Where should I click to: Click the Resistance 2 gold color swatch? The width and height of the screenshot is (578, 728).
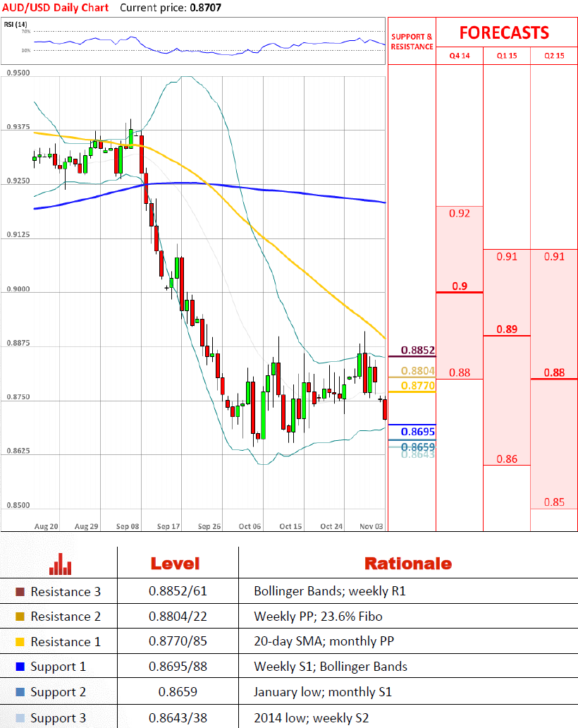pos(20,617)
